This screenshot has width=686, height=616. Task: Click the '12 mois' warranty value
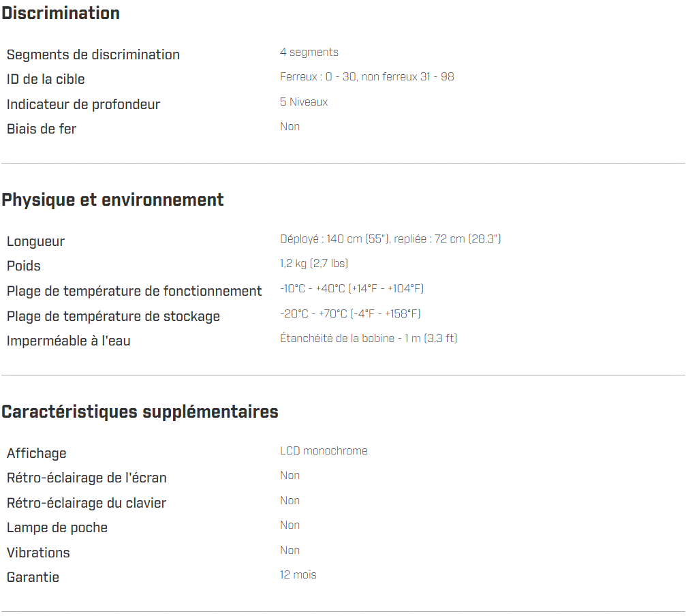(298, 575)
